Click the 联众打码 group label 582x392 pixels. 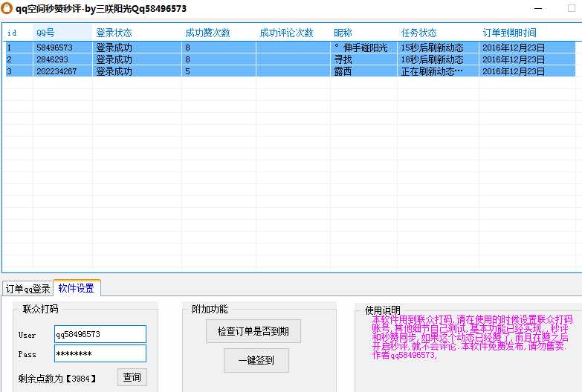point(40,309)
